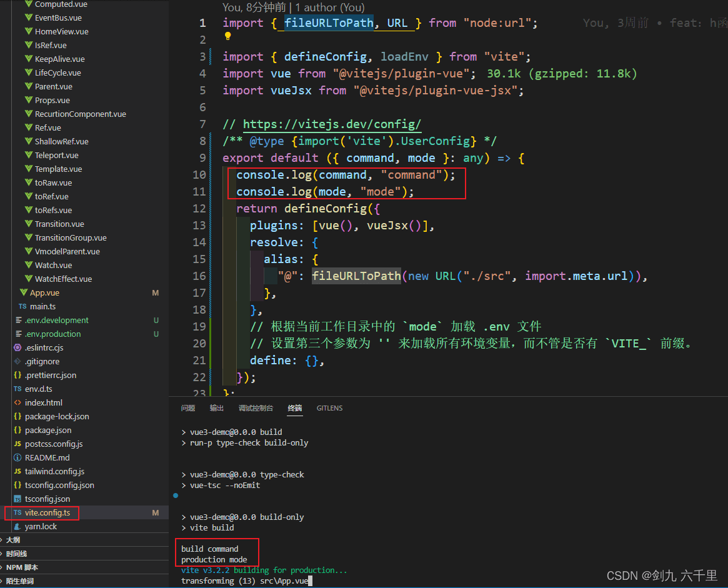
Task: Click the icon beside .env.development
Action: tap(18, 320)
